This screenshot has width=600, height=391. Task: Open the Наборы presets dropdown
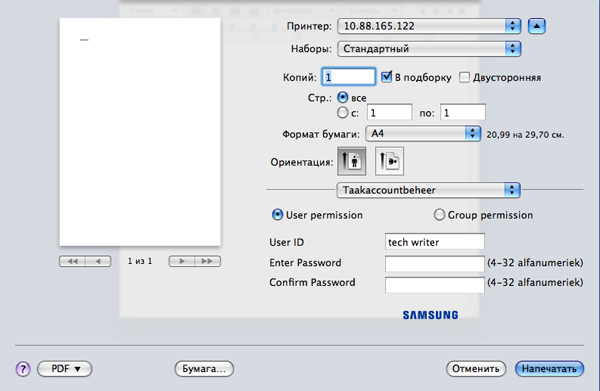(429, 49)
